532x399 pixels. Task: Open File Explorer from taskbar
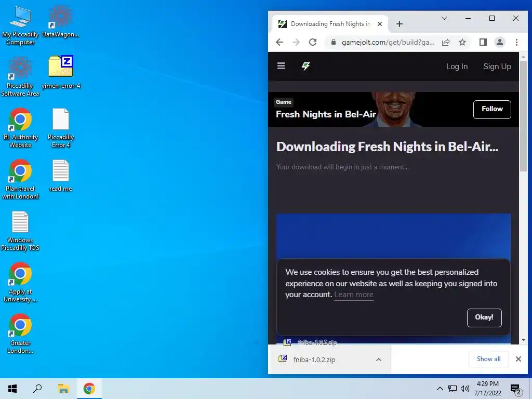tap(63, 389)
